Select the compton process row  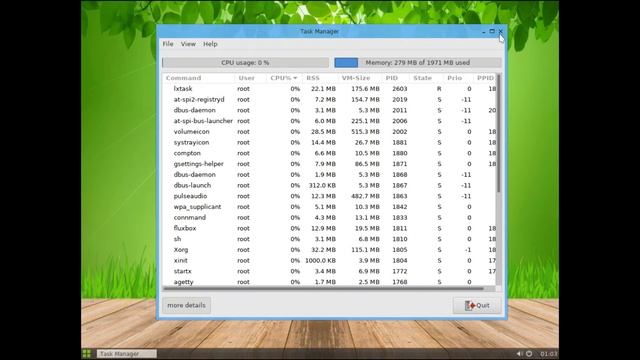pyautogui.click(x=329, y=153)
